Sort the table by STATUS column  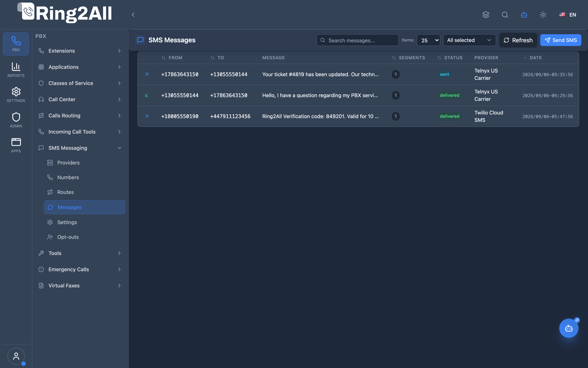(x=450, y=58)
